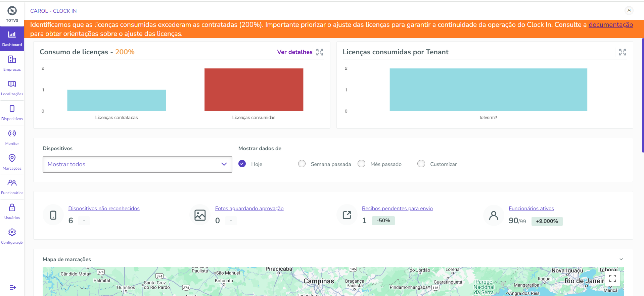Go to the Monitor menu label
This screenshot has width=644, height=296.
pyautogui.click(x=12, y=143)
